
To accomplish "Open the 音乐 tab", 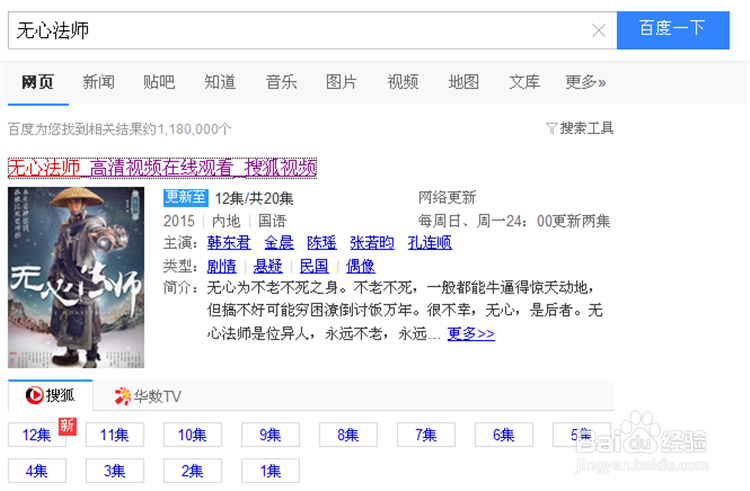I will pos(281,82).
